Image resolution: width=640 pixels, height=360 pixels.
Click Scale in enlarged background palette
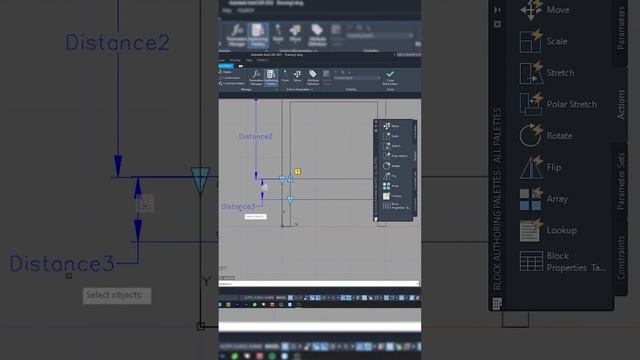[544, 42]
